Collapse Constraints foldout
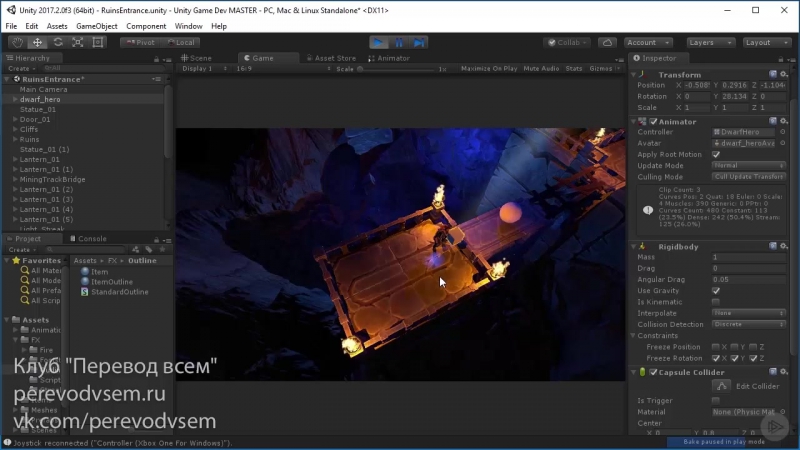800x450 pixels. pyautogui.click(x=634, y=336)
